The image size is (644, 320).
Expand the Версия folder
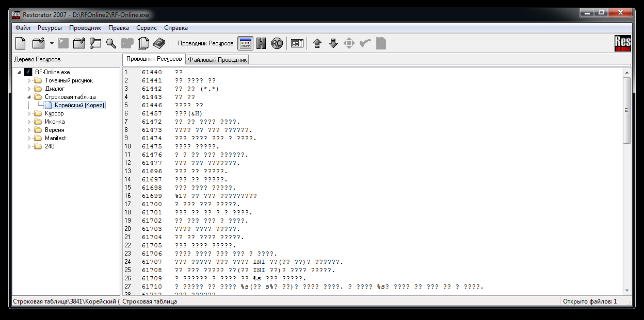[x=29, y=130]
